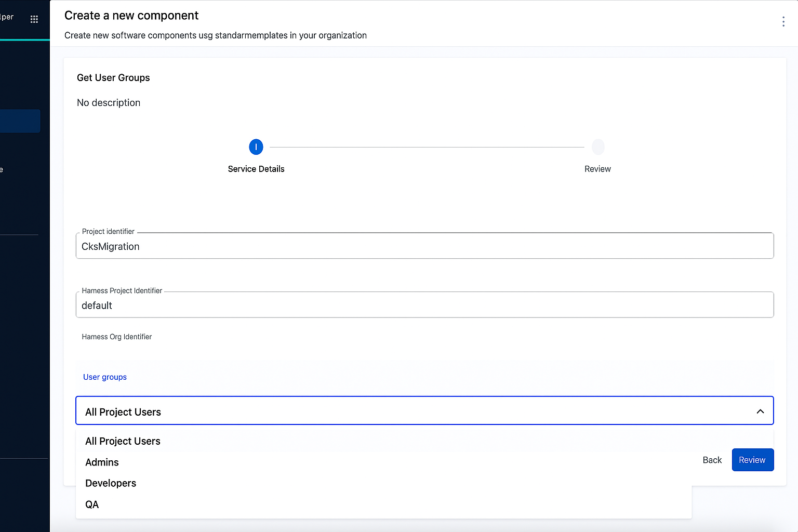Focus the Project identifier field with CksMigration
The width and height of the screenshot is (798, 532).
tap(424, 246)
